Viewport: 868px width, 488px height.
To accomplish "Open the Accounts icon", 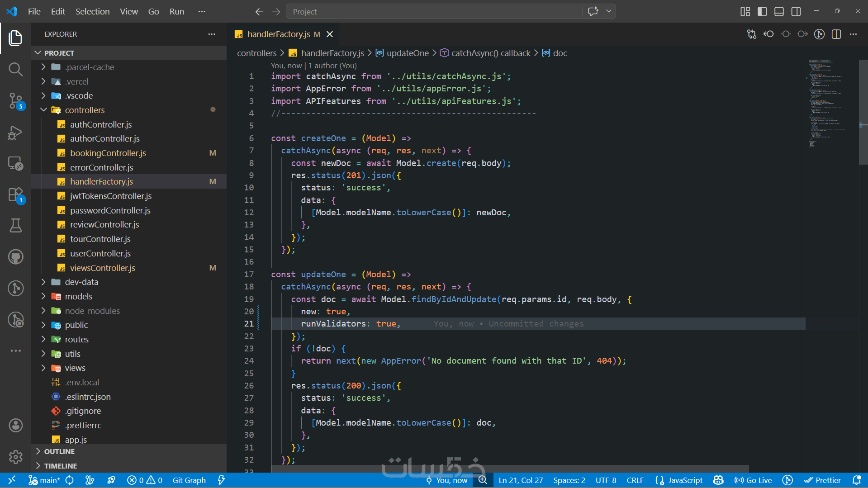I will 15,425.
